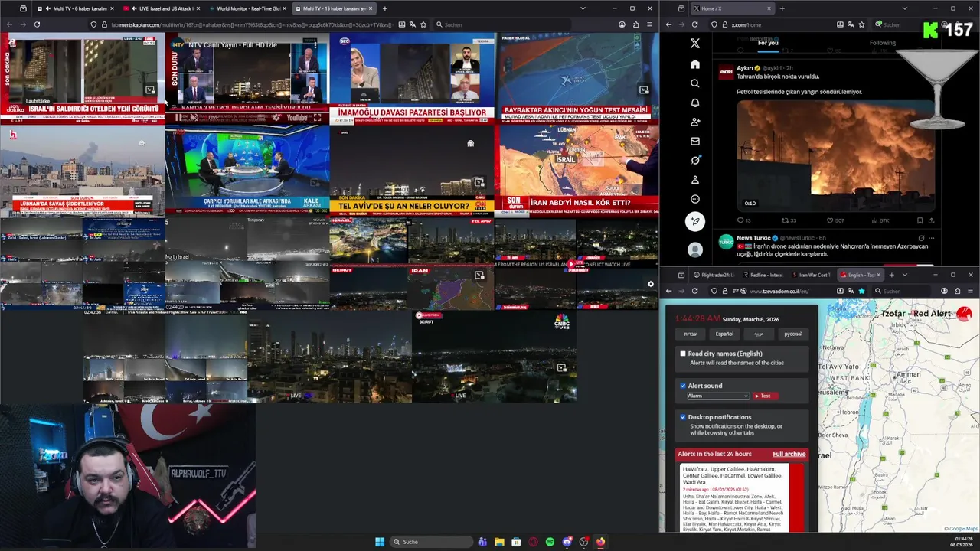Open hamburger menu in tzevaadom browser window
The image size is (980, 551).
[x=970, y=291]
